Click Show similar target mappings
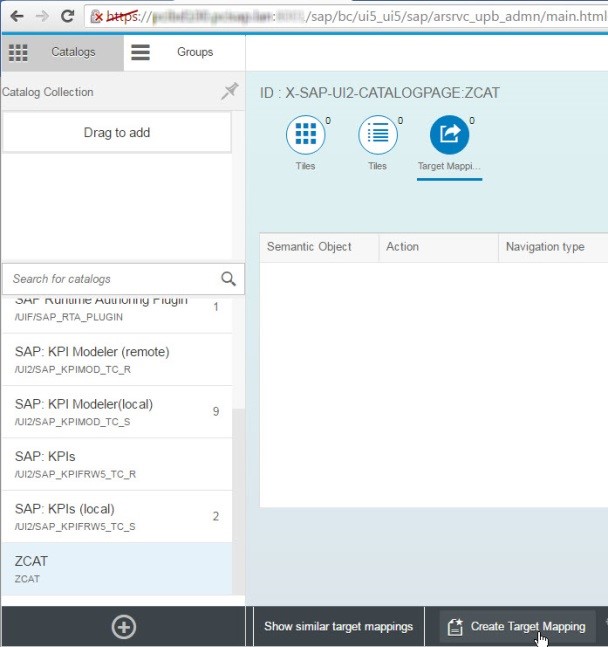 pyautogui.click(x=338, y=627)
